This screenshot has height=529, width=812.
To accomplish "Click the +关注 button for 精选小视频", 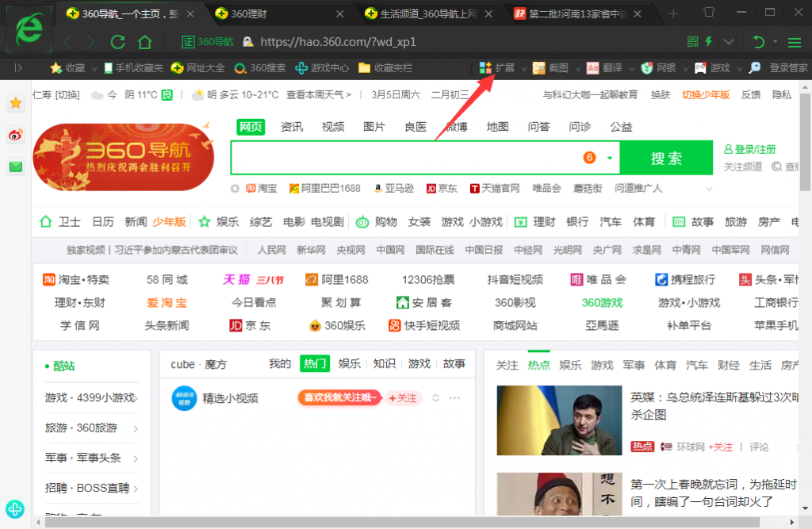I will (402, 398).
